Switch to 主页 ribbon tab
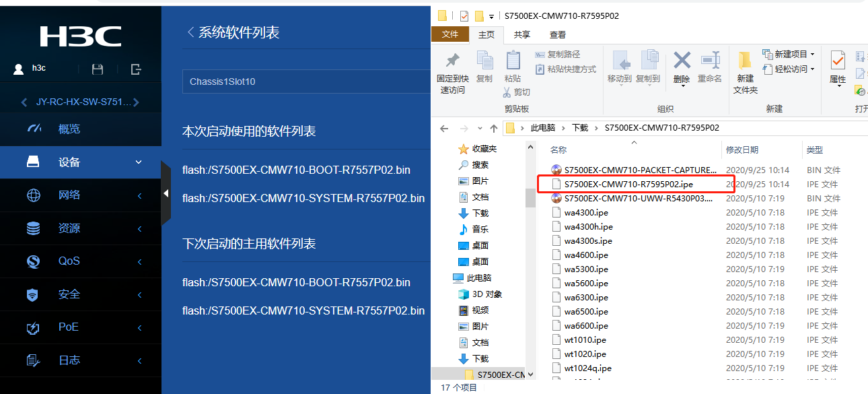The height and width of the screenshot is (394, 868). pyautogui.click(x=486, y=34)
